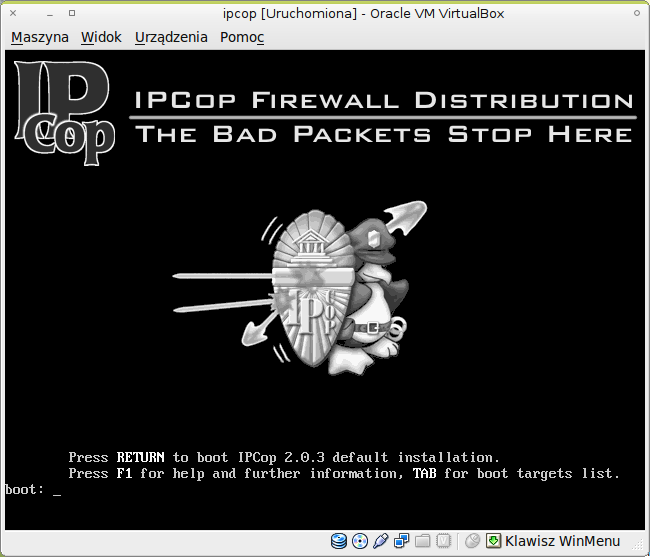The width and height of the screenshot is (650, 557).
Task: Click the network adapters status icon
Action: [x=402, y=542]
